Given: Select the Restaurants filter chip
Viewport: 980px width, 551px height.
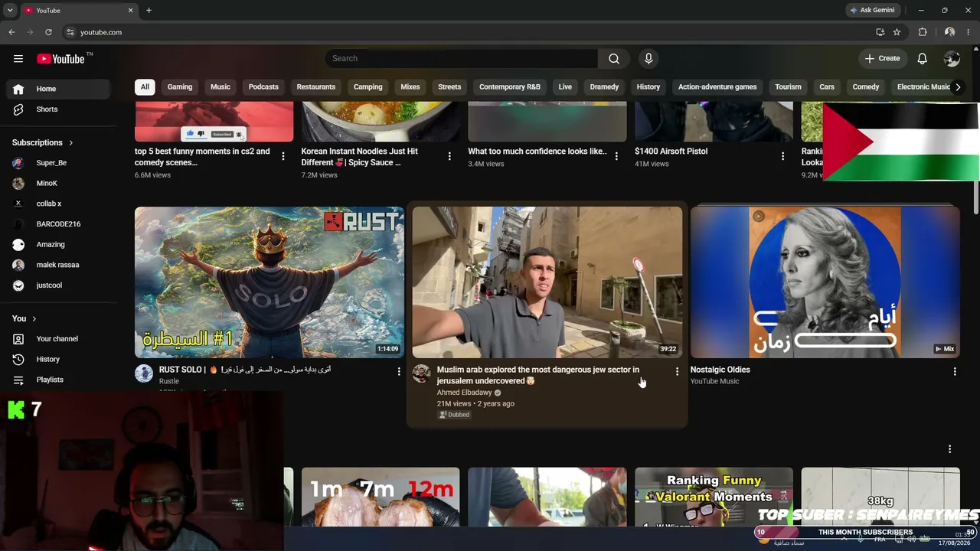Looking at the screenshot, I should tap(316, 87).
